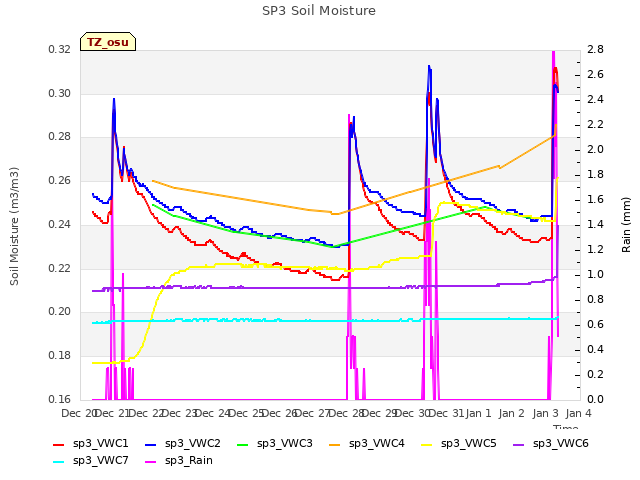The image size is (640, 480).
Task: Click the 0.2 rain axis value
Action: [x=595, y=374]
